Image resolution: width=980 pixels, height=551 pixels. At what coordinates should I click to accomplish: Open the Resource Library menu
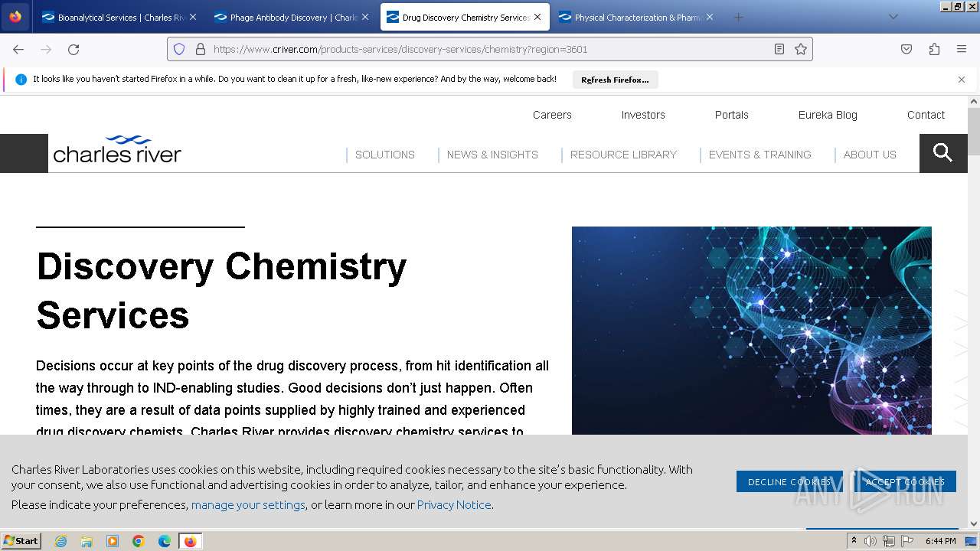pyautogui.click(x=623, y=155)
